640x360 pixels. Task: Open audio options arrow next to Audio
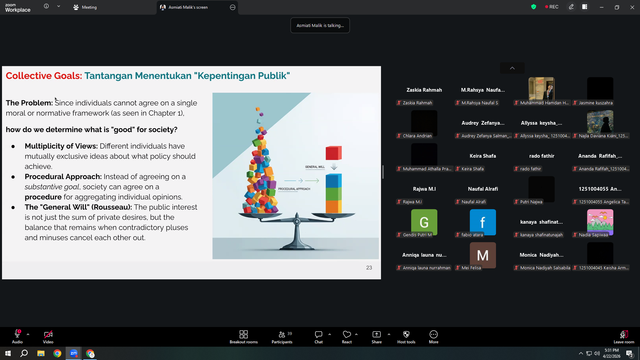pyautogui.click(x=28, y=334)
